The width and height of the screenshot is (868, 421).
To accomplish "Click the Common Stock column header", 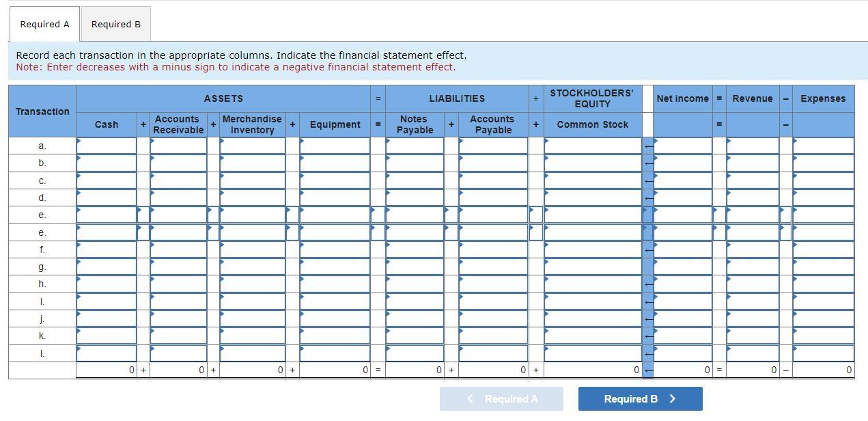I will pos(593,124).
